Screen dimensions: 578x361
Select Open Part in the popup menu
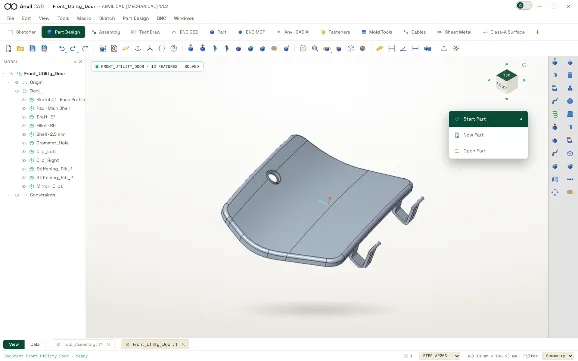[x=488, y=151]
